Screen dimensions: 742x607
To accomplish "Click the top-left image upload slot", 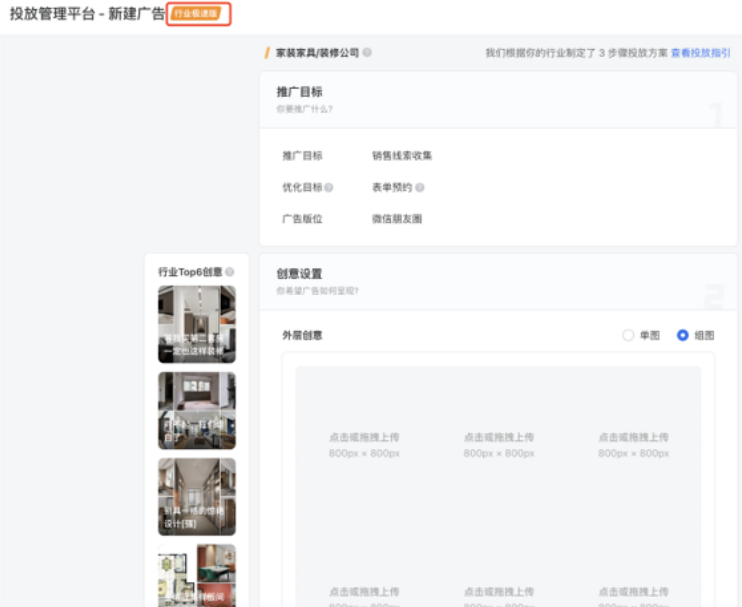I will tap(364, 445).
